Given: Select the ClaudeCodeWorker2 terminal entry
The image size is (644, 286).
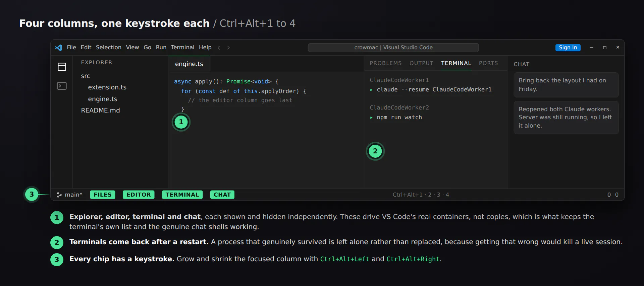Looking at the screenshot, I should (399, 108).
